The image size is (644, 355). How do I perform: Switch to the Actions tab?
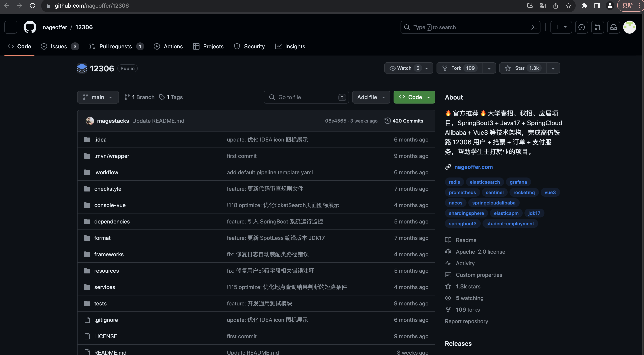(x=168, y=47)
